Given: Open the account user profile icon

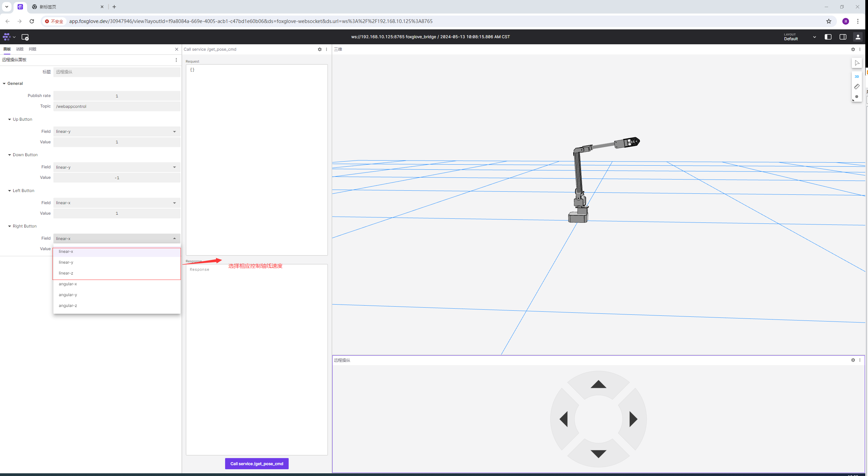Looking at the screenshot, I should 858,37.
